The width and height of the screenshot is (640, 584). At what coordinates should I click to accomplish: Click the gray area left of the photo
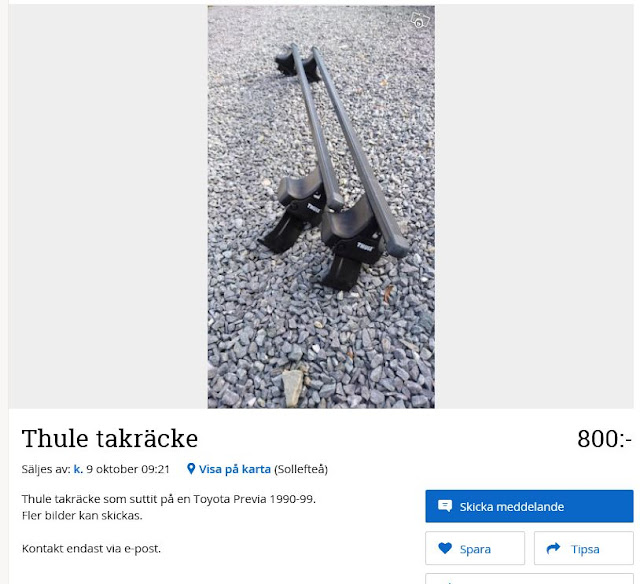point(108,207)
